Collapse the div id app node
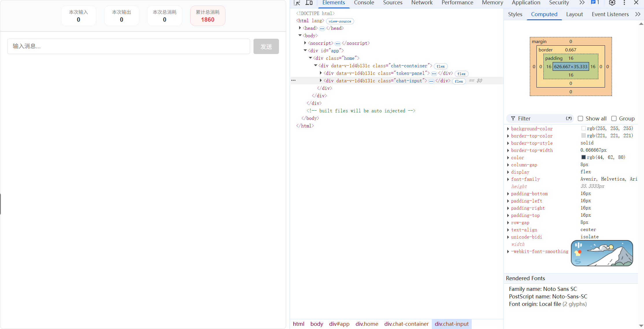The width and height of the screenshot is (644, 329). coord(305,51)
